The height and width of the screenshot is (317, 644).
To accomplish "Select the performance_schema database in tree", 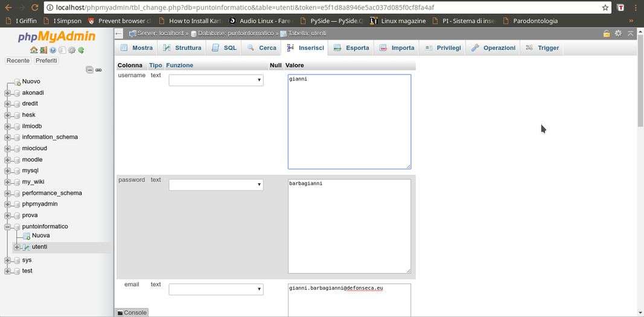I will coord(52,193).
